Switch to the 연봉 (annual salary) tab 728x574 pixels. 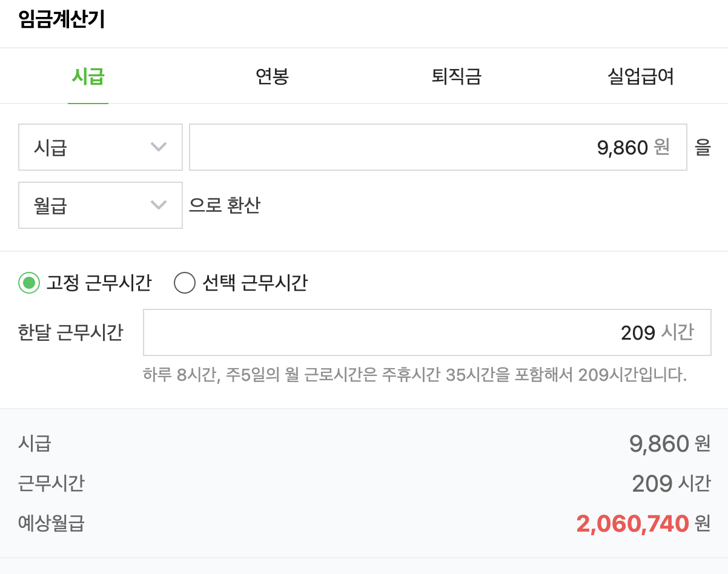point(273,76)
